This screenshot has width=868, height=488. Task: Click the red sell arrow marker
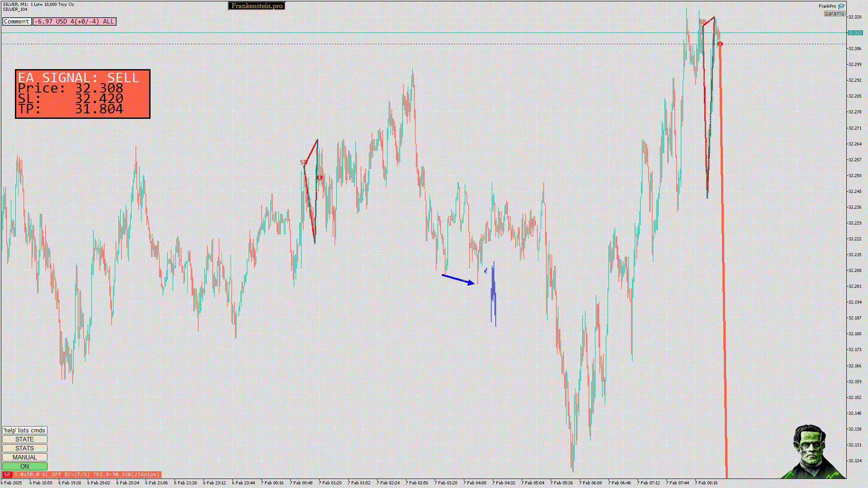click(x=720, y=44)
